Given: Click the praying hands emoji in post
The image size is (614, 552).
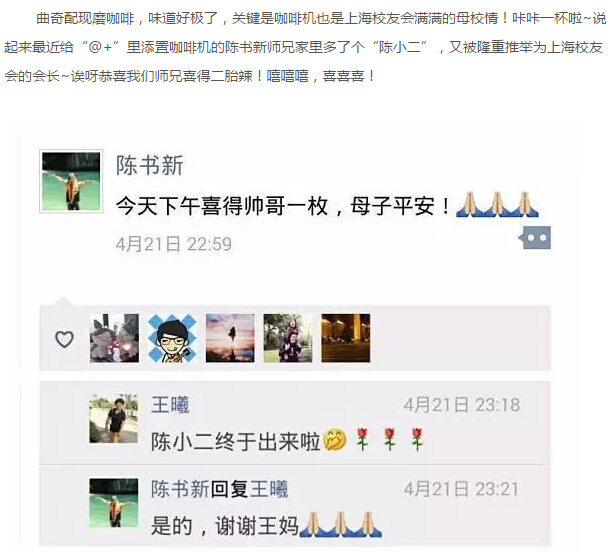Looking at the screenshot, I should tap(497, 204).
